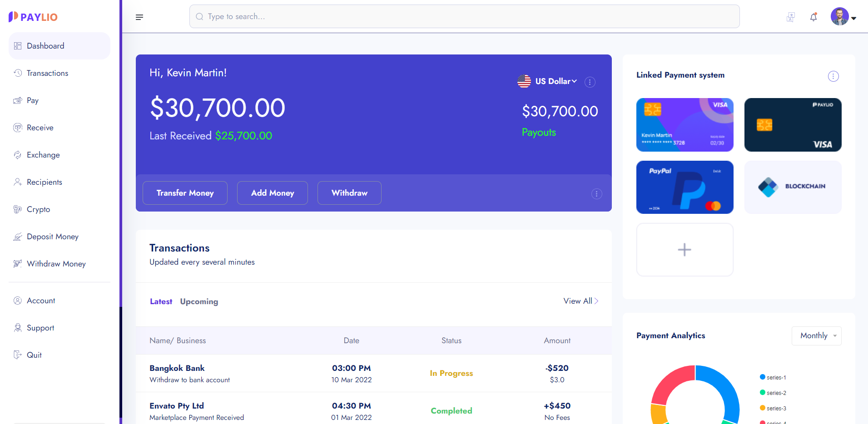Click the Quit sidebar icon
868x424 pixels.
(18, 355)
